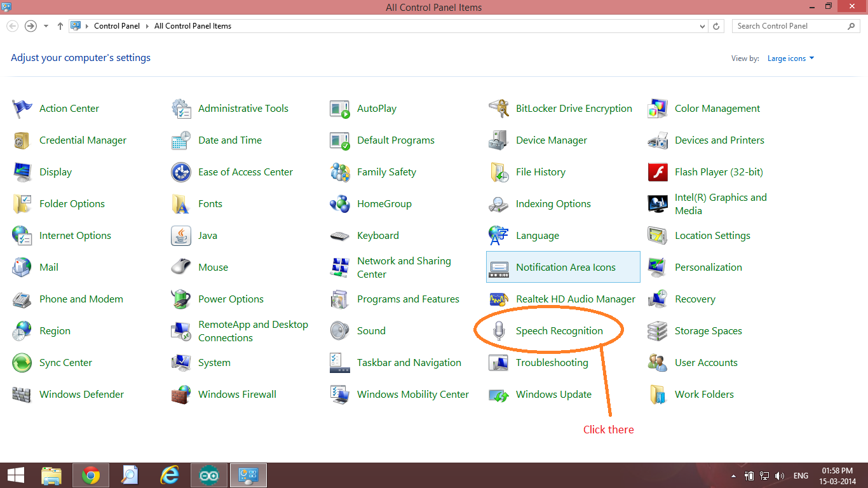This screenshot has height=488, width=868.
Task: Click the Forward navigation button
Action: [31, 26]
